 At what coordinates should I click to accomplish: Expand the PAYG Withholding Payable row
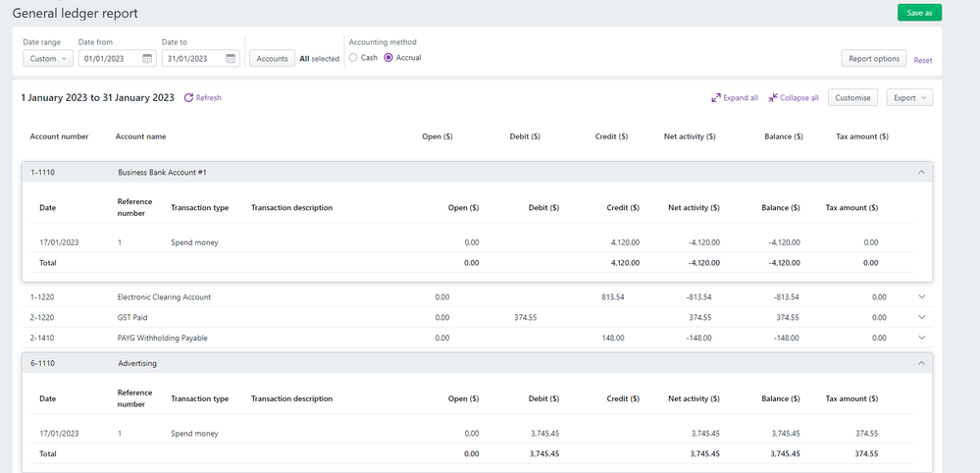pos(920,338)
